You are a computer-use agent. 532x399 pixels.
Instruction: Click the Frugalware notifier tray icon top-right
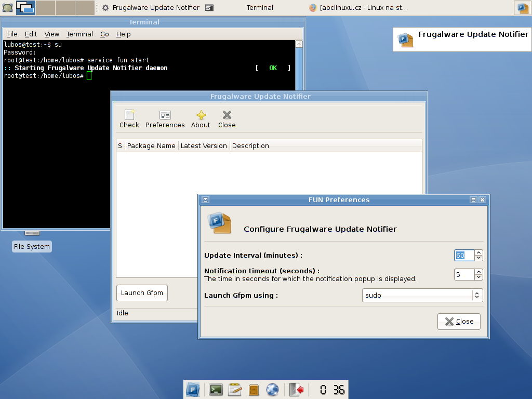(x=523, y=7)
